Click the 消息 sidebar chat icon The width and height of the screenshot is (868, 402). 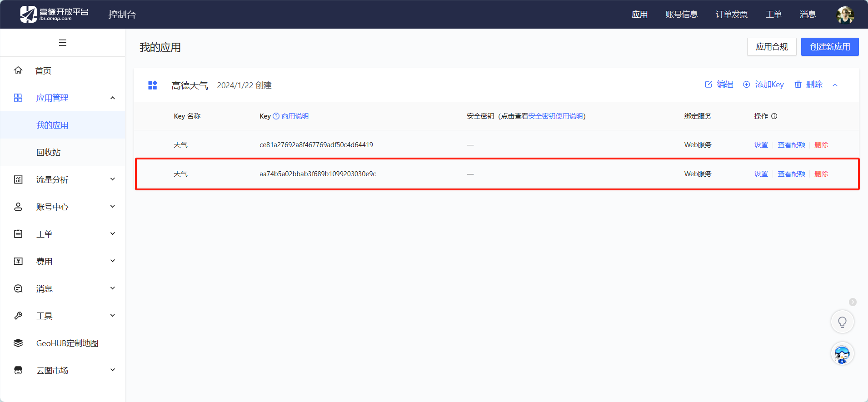(18, 288)
